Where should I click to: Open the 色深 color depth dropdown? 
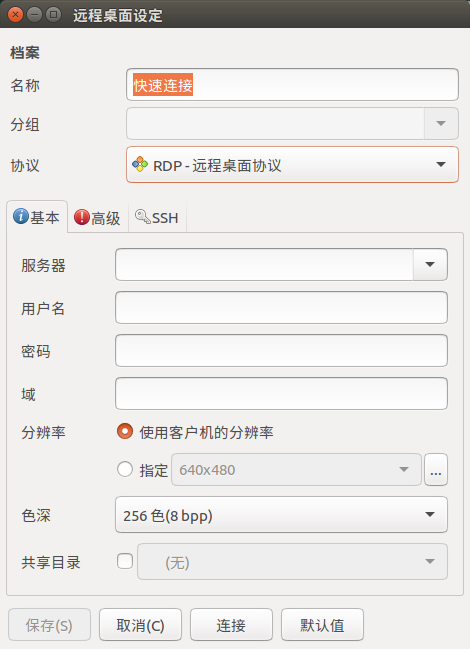point(281,514)
